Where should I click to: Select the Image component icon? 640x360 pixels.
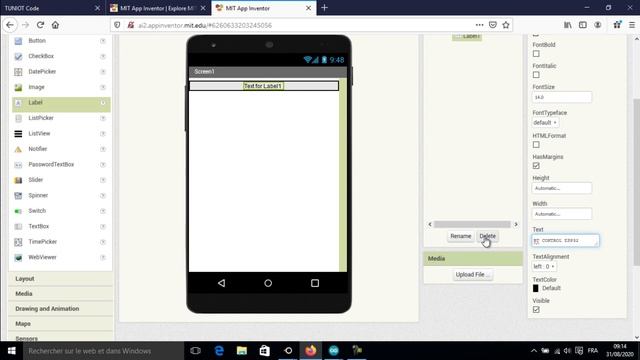[x=18, y=87]
